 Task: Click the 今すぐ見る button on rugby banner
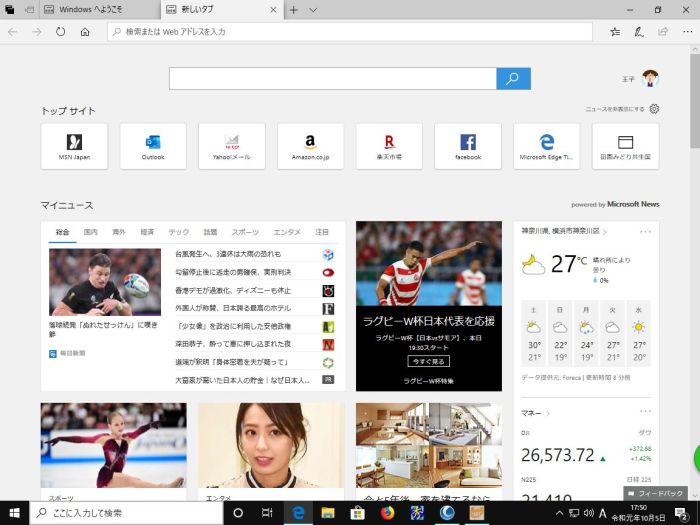click(428, 361)
